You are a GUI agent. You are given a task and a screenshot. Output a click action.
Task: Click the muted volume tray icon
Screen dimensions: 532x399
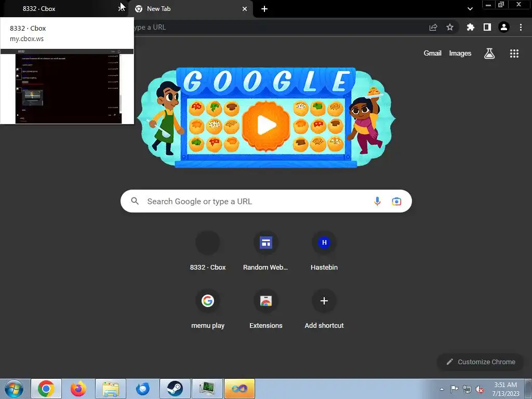click(480, 389)
